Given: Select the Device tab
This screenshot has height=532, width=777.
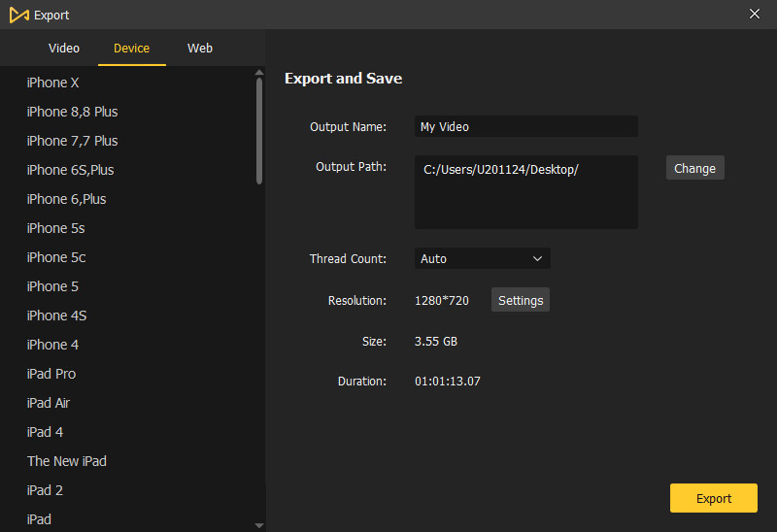Looking at the screenshot, I should (131, 49).
